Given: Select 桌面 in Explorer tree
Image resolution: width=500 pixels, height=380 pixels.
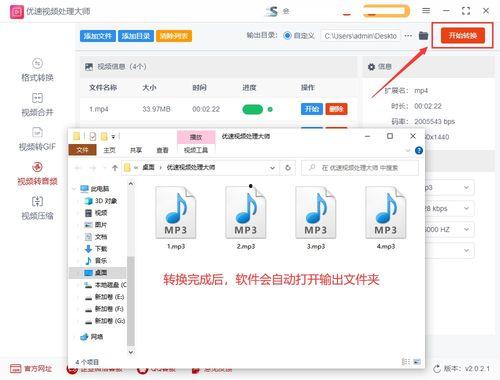Looking at the screenshot, I should 96,273.
